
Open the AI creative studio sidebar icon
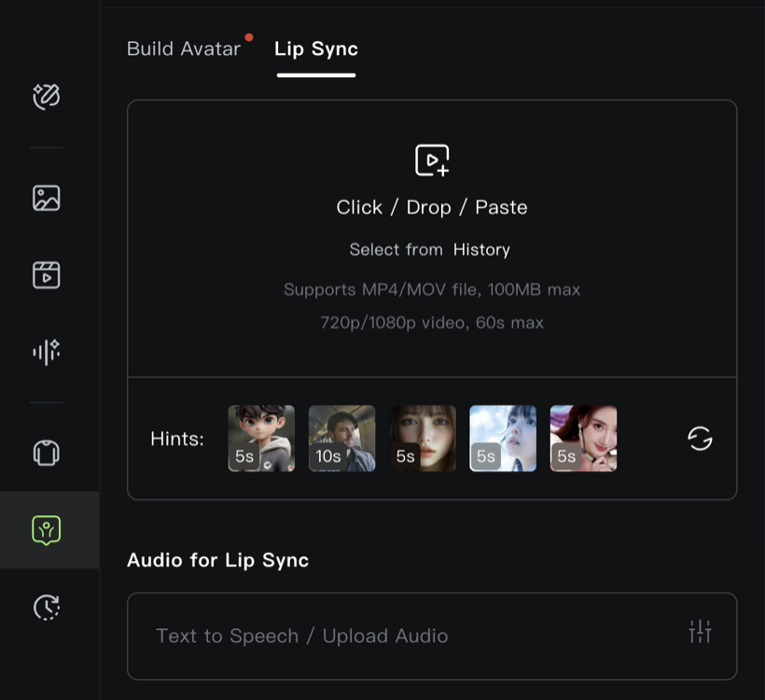click(x=46, y=96)
